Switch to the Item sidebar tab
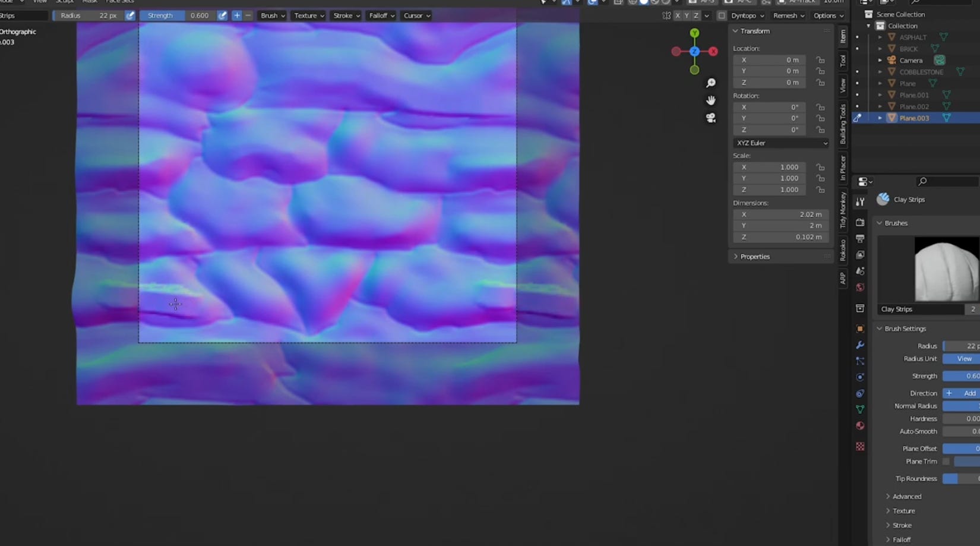Viewport: 980px width, 546px height. 843,37
